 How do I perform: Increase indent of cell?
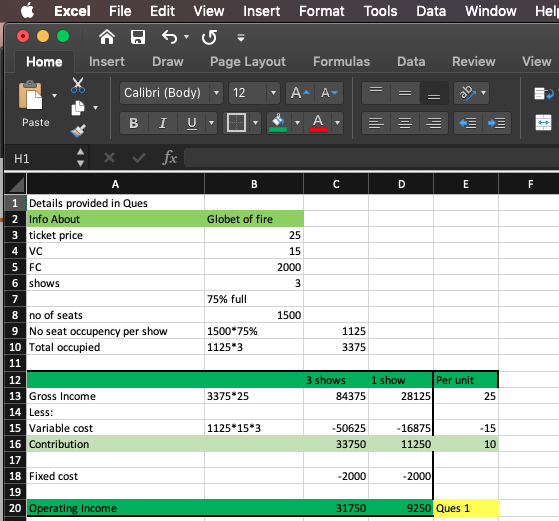497,123
